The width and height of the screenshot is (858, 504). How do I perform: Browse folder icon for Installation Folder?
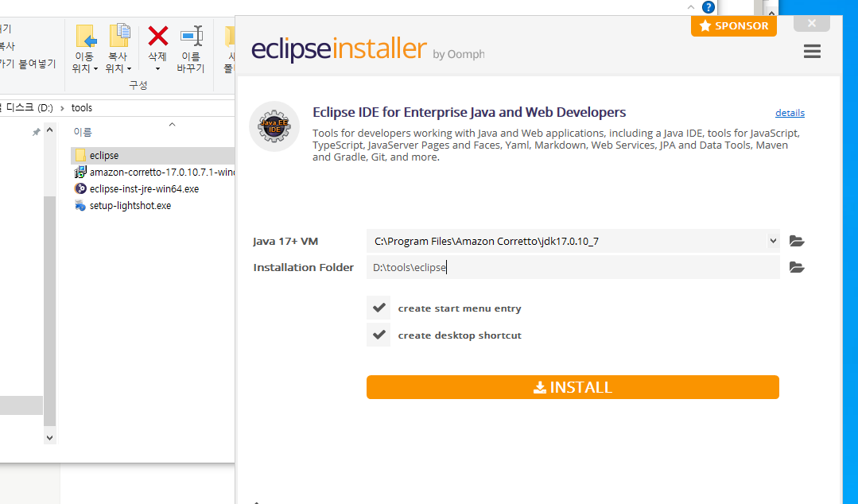pyautogui.click(x=797, y=267)
